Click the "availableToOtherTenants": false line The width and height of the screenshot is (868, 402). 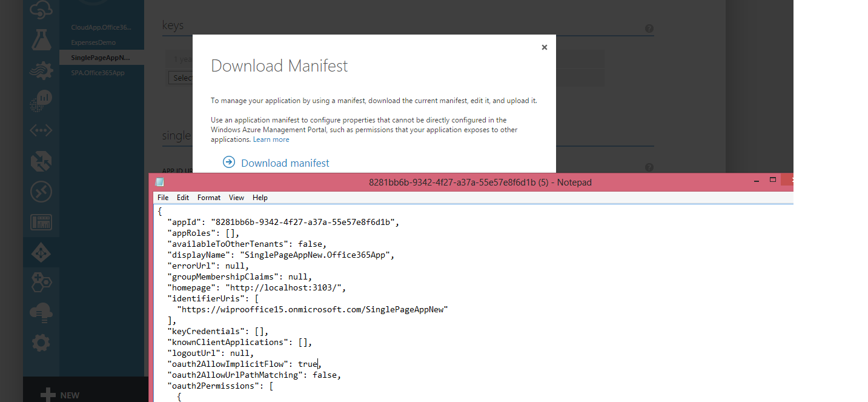247,244
